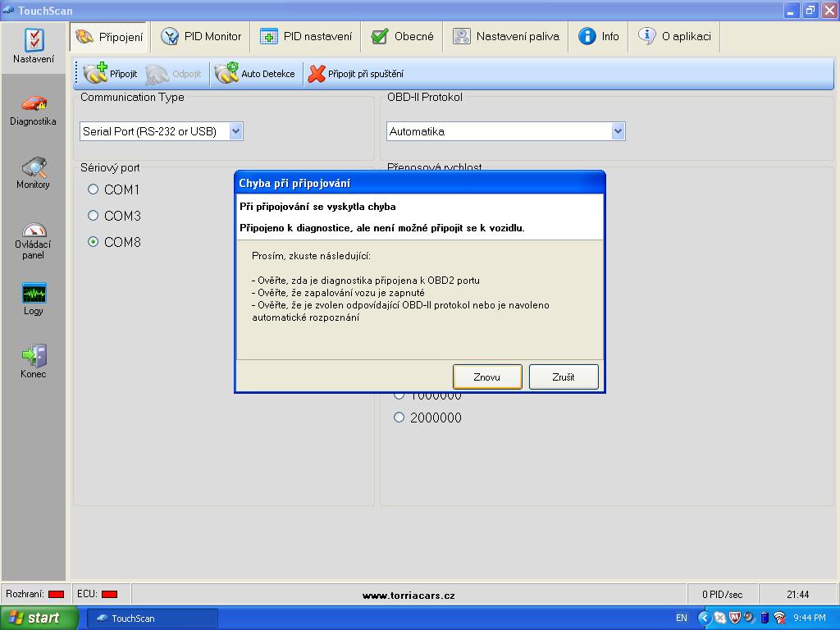Switch to the Nastavení paliva tab
Image resolution: width=840 pixels, height=630 pixels.
point(506,37)
